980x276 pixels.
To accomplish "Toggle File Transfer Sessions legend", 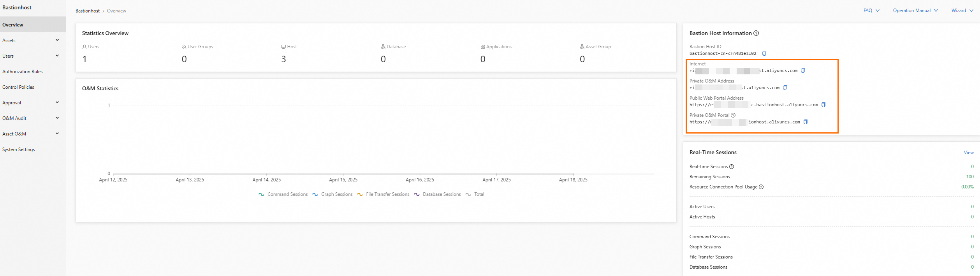I will click(384, 194).
